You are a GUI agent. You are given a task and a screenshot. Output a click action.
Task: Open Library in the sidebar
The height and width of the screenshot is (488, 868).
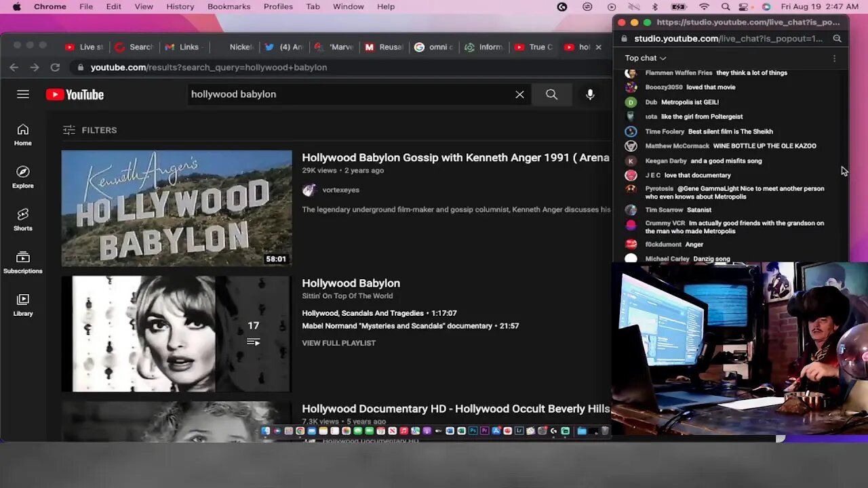23,305
